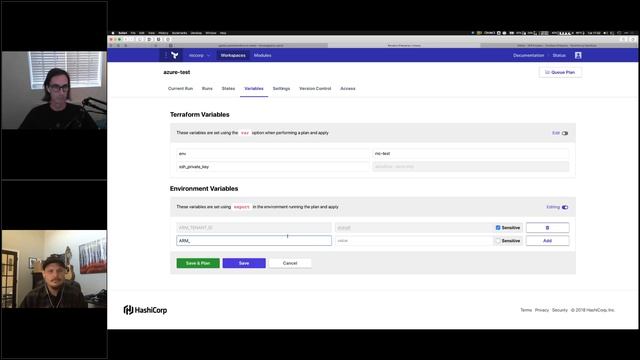Open the Privacy footer link

(542, 310)
